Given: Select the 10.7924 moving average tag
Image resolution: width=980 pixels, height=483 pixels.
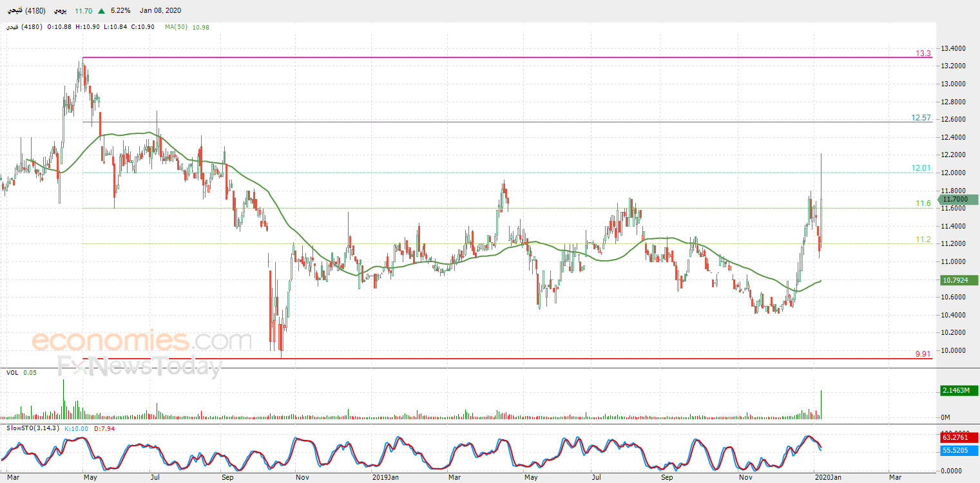Looking at the screenshot, I should coord(959,280).
